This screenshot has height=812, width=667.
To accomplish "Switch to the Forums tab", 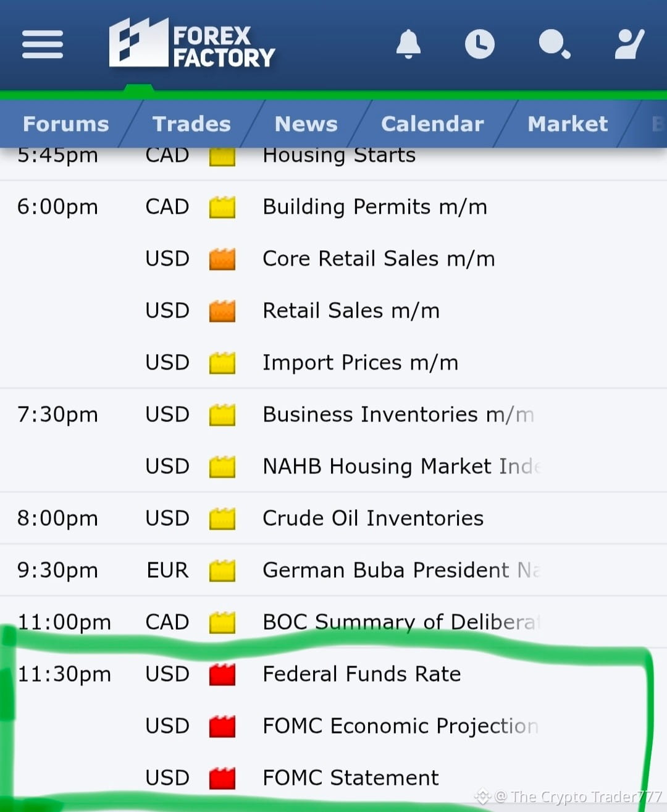I will (66, 124).
